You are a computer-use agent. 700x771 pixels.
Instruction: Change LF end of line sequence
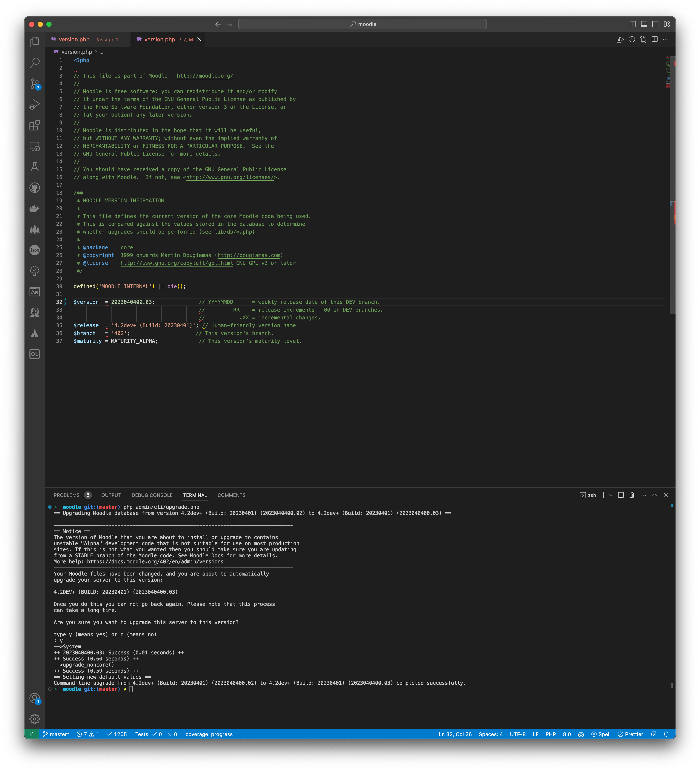click(536, 734)
